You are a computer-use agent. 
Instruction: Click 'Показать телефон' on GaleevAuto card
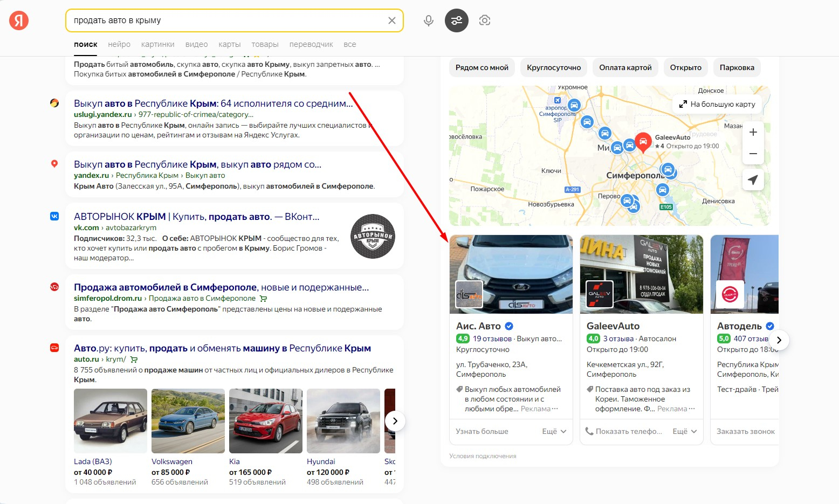click(x=624, y=431)
